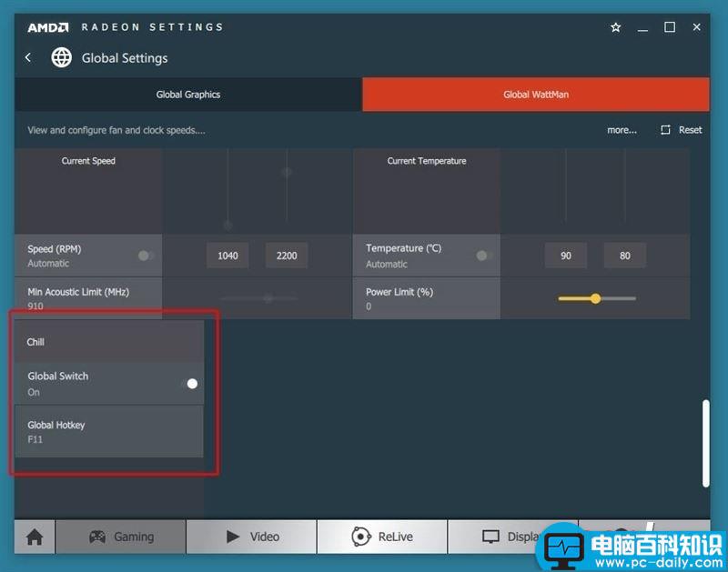Screen dimensions: 728x572
Task: Open the Gaming section
Action: 121,537
